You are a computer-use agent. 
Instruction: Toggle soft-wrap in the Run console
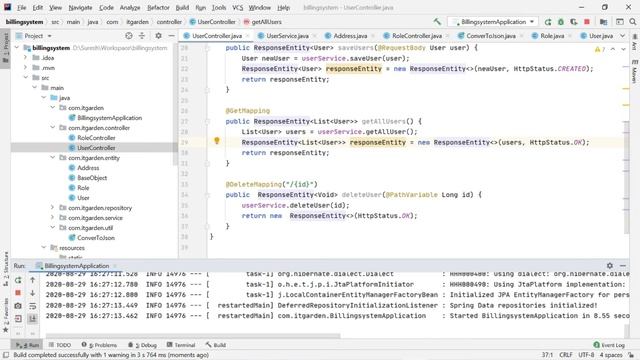point(33,306)
